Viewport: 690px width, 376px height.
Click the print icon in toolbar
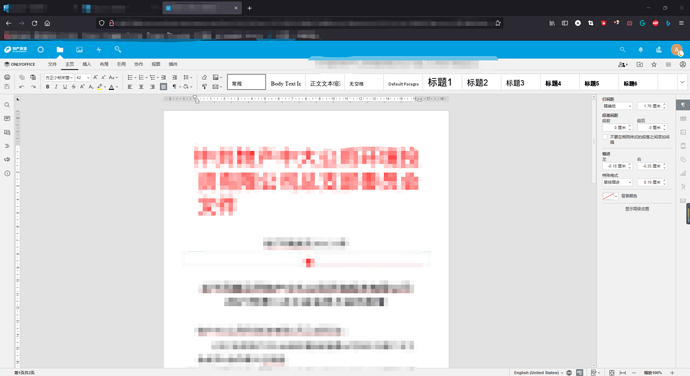pos(7,77)
